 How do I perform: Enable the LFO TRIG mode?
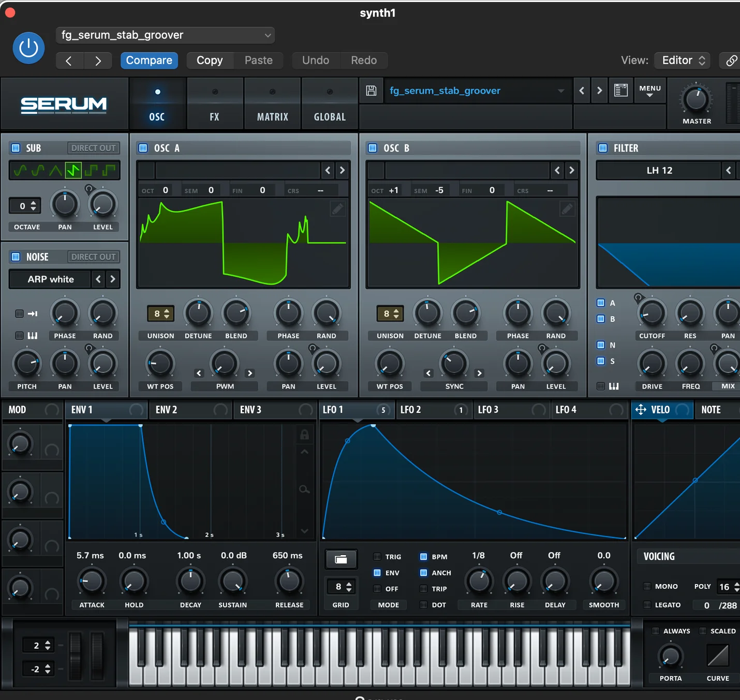tap(377, 557)
